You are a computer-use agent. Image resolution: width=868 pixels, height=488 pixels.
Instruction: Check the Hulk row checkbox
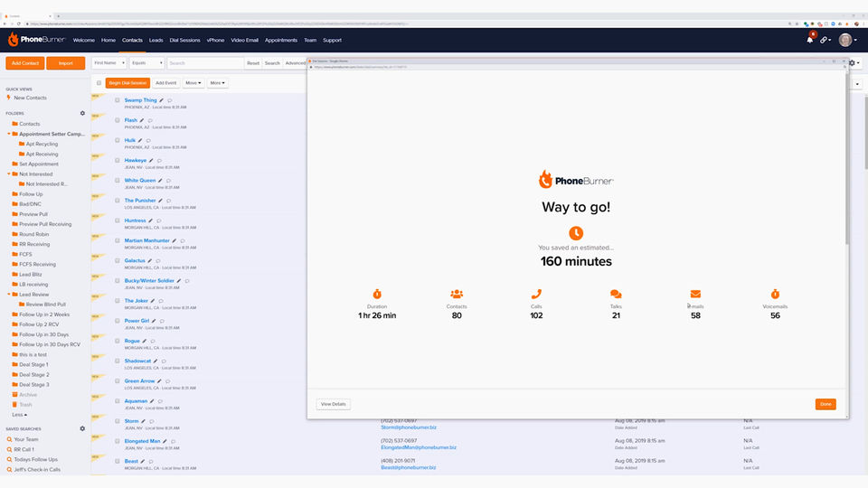118,141
